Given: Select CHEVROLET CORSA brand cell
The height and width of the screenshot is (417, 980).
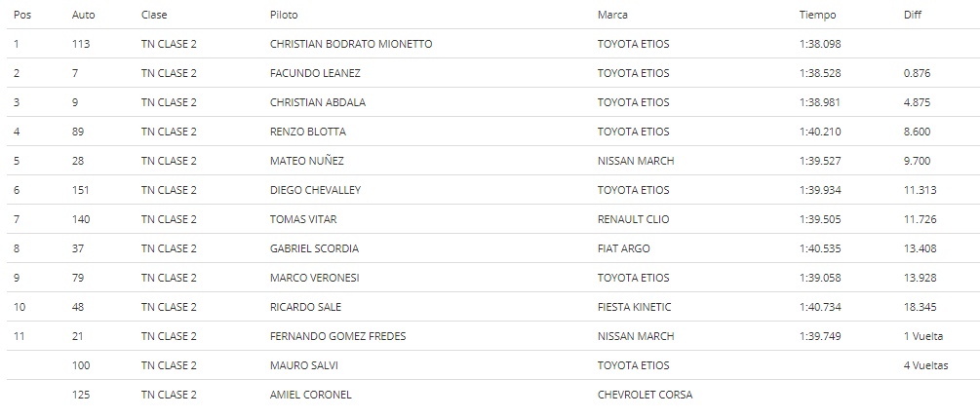Looking at the screenshot, I should [x=645, y=396].
